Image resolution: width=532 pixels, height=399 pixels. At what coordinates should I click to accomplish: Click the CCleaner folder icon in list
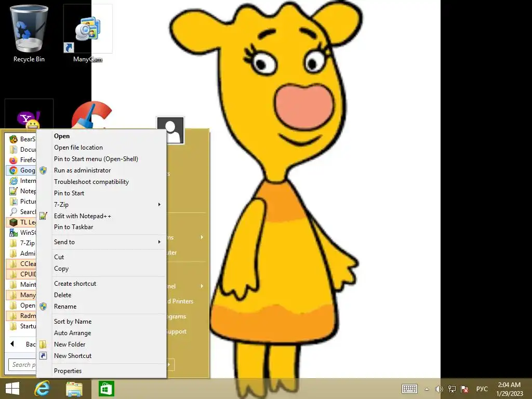click(x=14, y=263)
